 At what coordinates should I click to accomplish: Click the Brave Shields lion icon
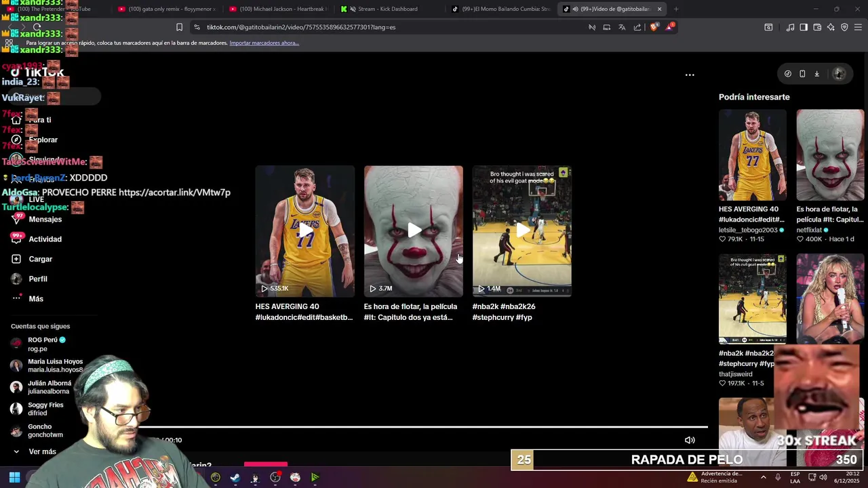pos(654,27)
